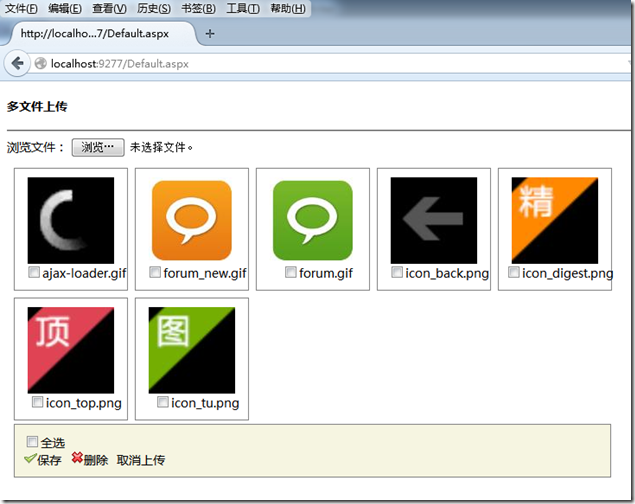635x504 pixels.
Task: Open the icon_top.png thumbnail
Action: (x=70, y=350)
